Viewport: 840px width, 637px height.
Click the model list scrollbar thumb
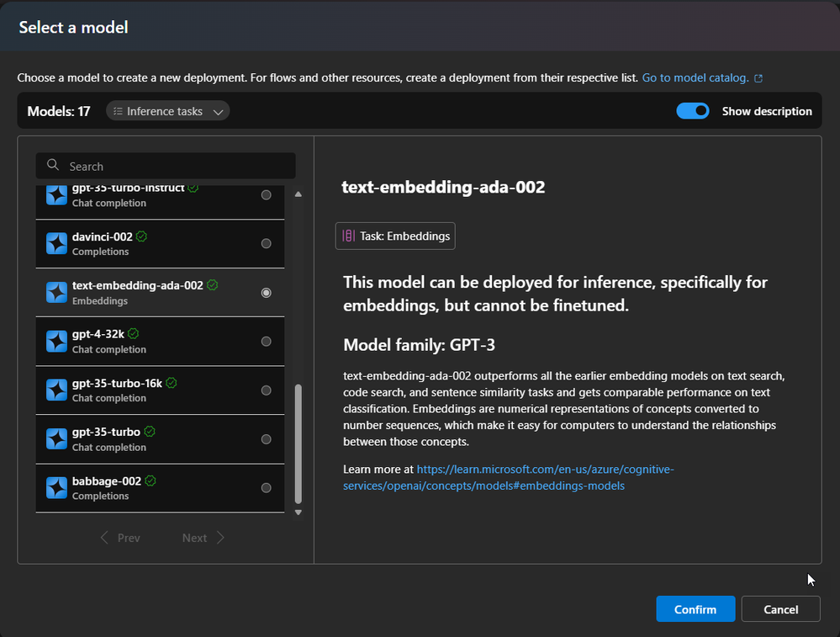click(298, 444)
